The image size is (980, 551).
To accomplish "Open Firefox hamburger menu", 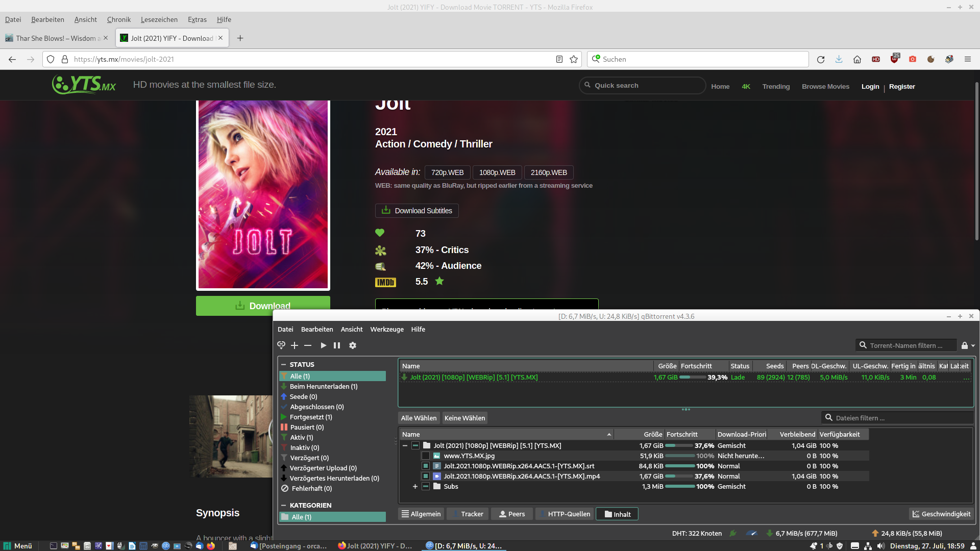I will [x=967, y=59].
